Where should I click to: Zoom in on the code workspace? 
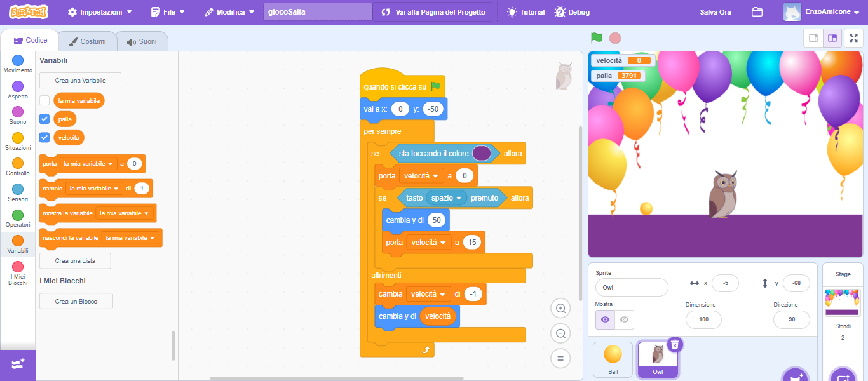click(560, 309)
